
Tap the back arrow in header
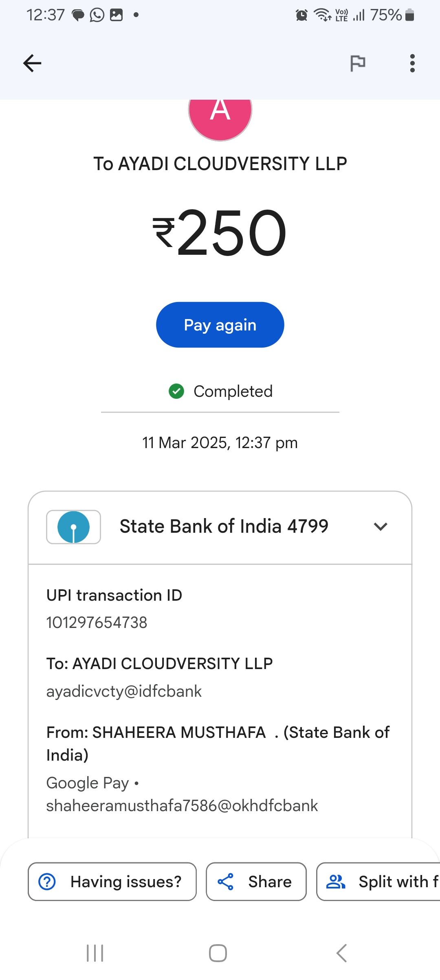click(x=32, y=63)
